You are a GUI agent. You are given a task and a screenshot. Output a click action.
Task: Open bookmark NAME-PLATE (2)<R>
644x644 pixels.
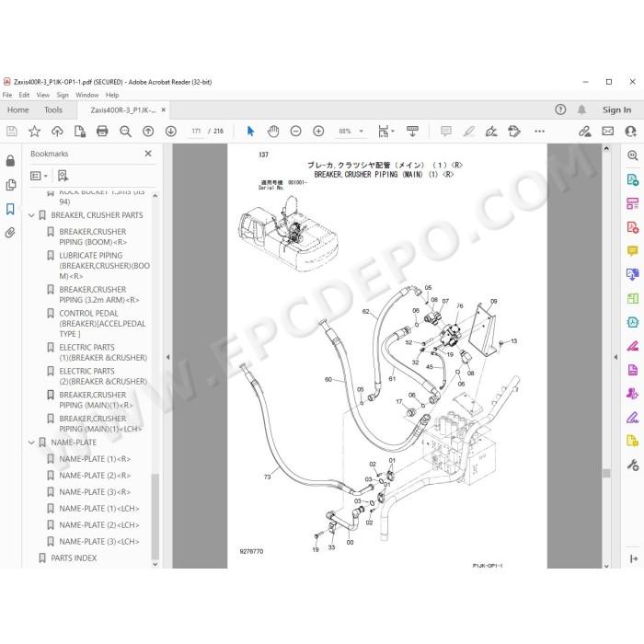pyautogui.click(x=95, y=476)
